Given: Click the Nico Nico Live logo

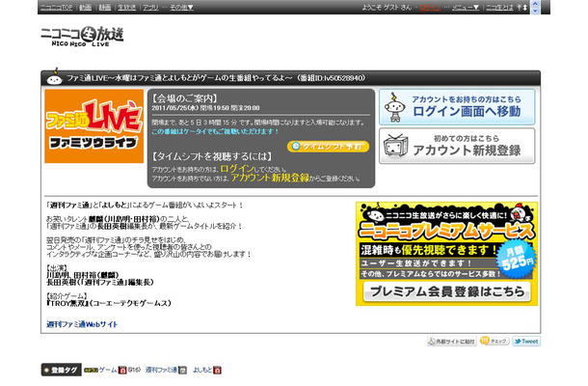Looking at the screenshot, I should [x=82, y=36].
